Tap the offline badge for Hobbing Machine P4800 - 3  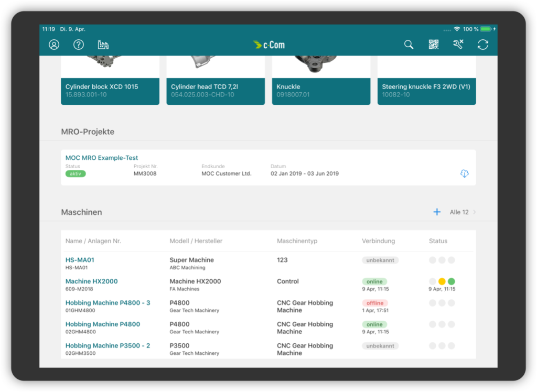375,303
